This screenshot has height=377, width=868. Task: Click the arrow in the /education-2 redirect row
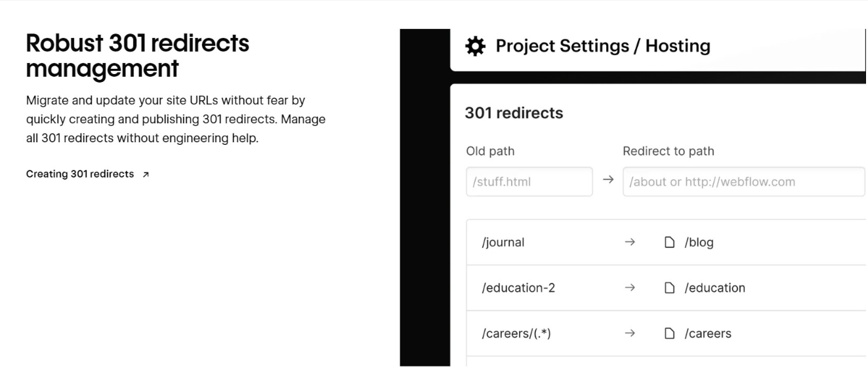(x=629, y=288)
